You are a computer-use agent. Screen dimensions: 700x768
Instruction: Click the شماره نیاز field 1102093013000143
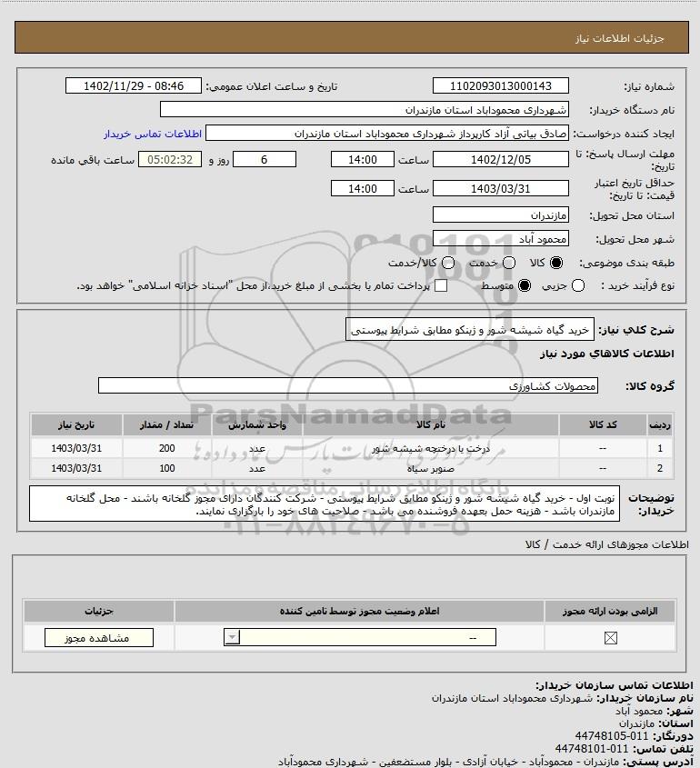501,85
